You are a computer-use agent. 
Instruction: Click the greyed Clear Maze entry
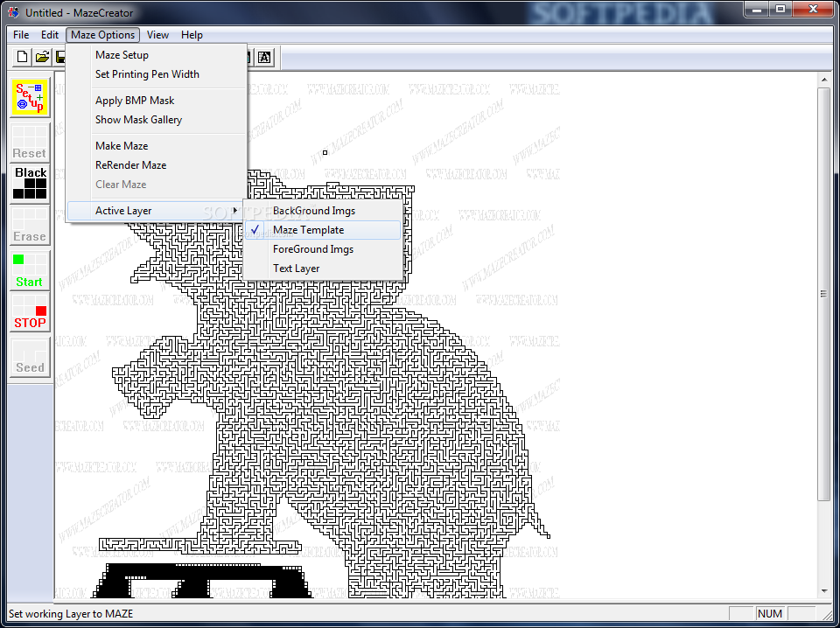(157, 185)
